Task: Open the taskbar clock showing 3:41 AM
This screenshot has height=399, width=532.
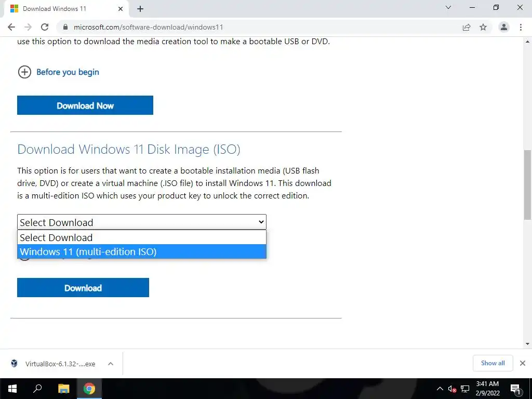Action: (487, 389)
